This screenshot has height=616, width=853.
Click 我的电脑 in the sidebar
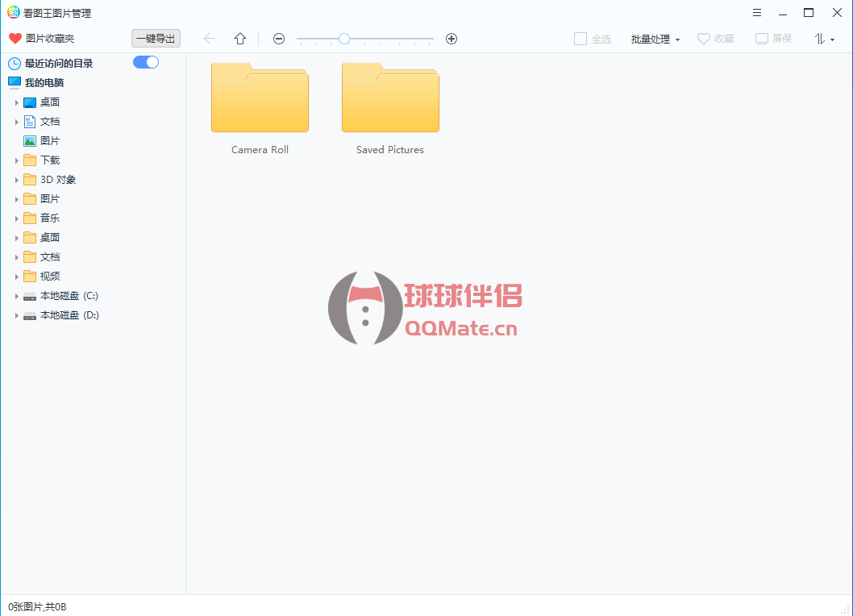point(44,82)
